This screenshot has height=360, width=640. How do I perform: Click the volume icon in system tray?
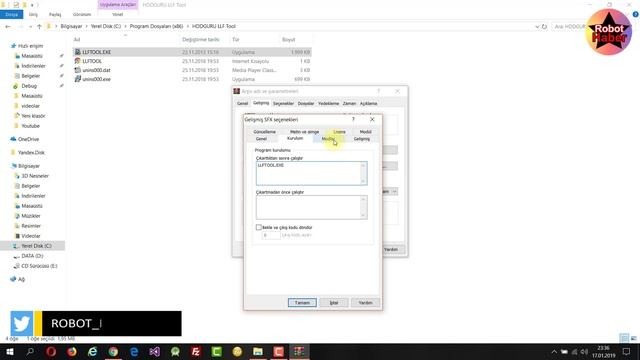[584, 352]
